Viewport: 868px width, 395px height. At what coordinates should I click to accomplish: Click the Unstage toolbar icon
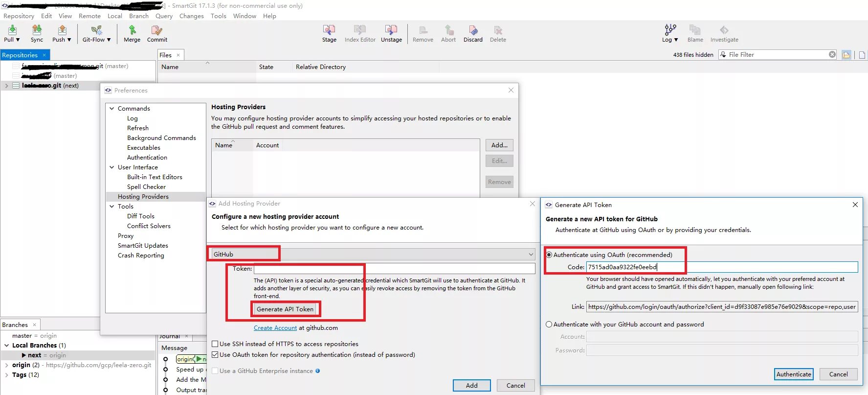point(391,30)
